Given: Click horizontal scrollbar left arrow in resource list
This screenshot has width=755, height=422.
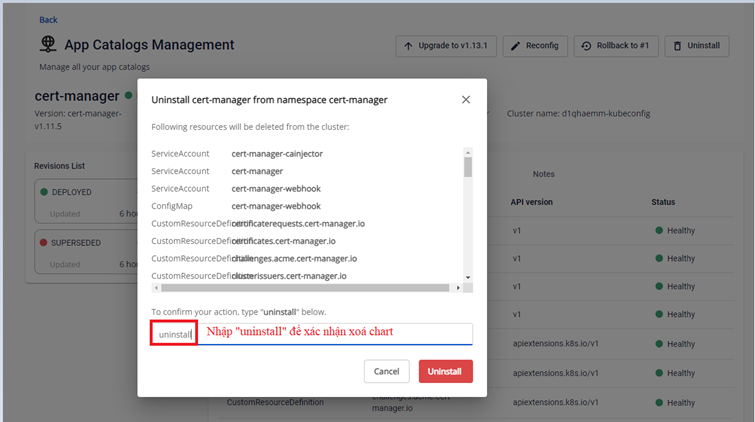Looking at the screenshot, I should (156, 288).
